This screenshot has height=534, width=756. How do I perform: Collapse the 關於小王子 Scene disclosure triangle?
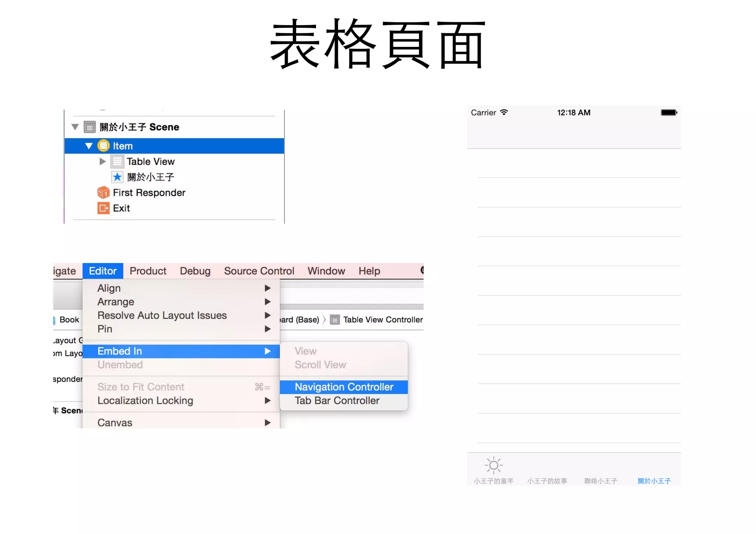75,127
